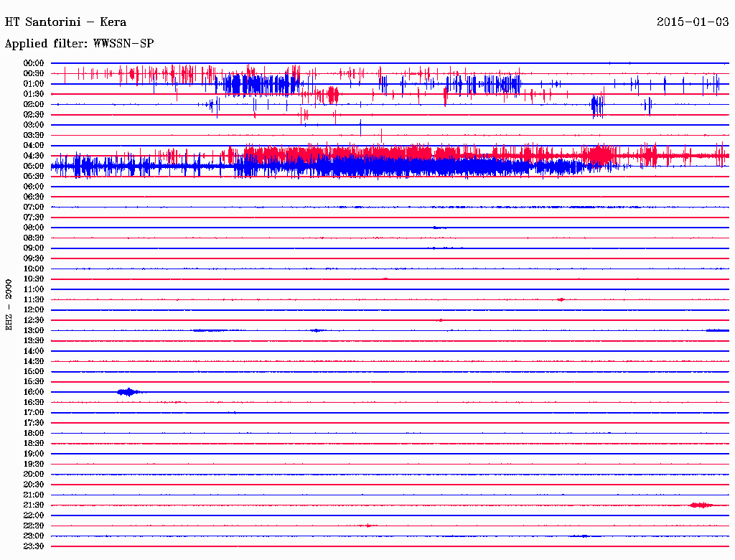Select the 06:00 time label

[34, 186]
